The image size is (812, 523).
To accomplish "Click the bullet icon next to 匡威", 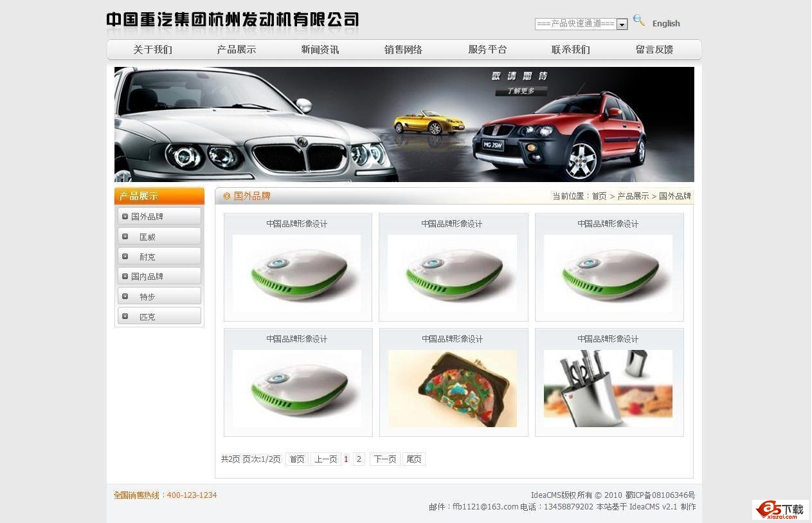I will [125, 236].
